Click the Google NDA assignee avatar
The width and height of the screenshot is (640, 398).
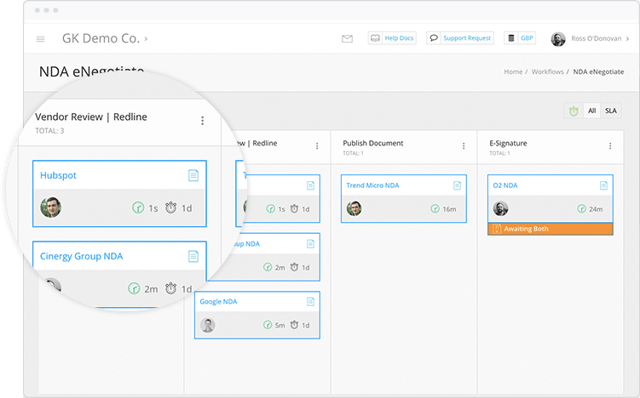pos(207,325)
